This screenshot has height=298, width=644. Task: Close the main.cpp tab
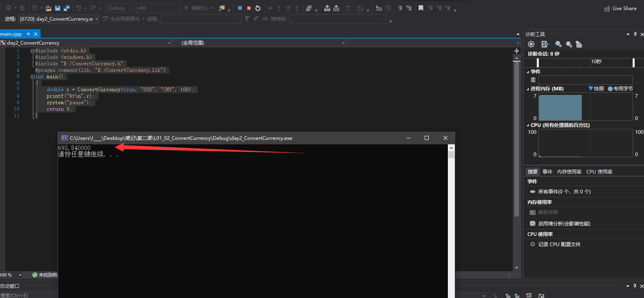tap(36, 34)
